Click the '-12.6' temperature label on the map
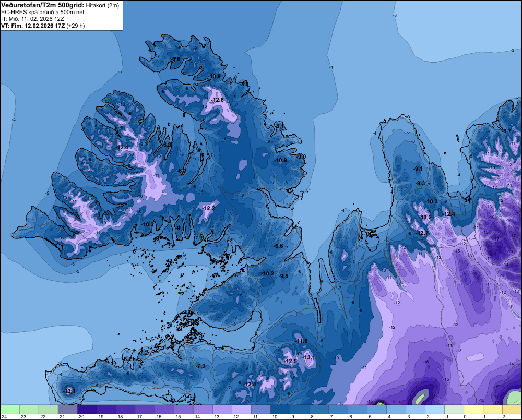The width and height of the screenshot is (522, 420). 217,100
